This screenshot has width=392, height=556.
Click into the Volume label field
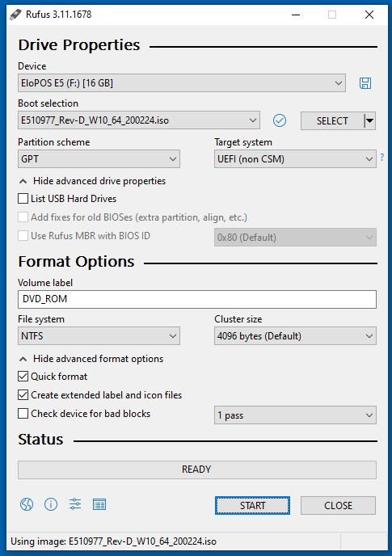[x=197, y=299]
